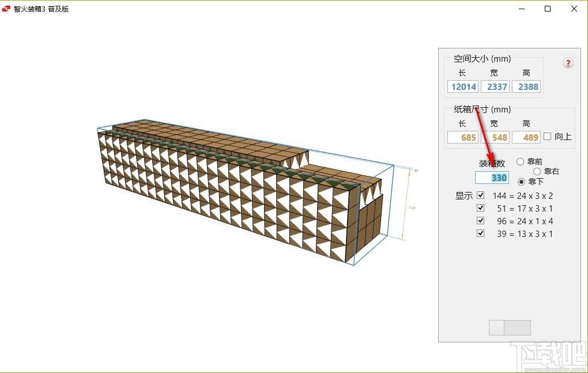588x373 pixels.
Task: Uncheck display of 144 = 24 x 3 x 2
Action: click(x=480, y=195)
